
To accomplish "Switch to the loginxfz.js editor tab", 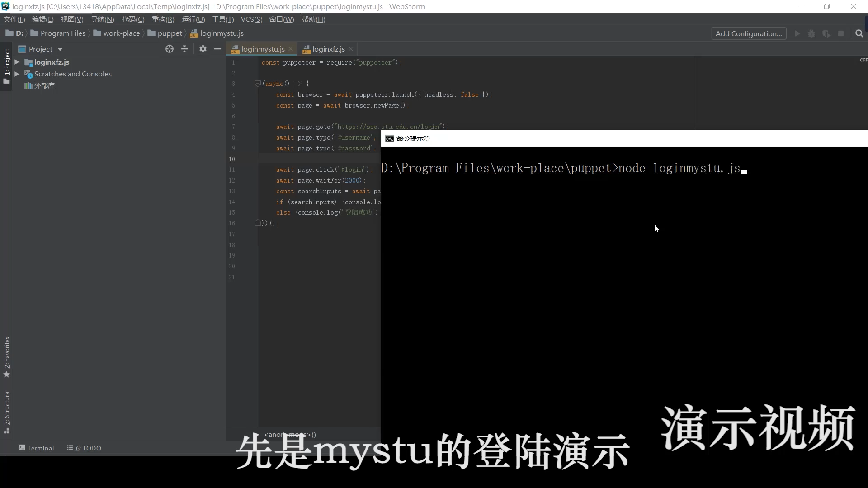I will click(x=328, y=49).
